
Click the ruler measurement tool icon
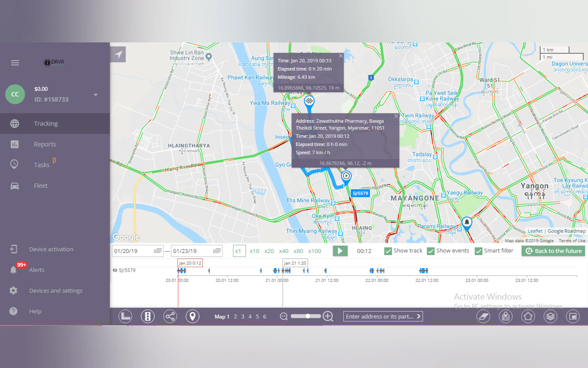(125, 316)
